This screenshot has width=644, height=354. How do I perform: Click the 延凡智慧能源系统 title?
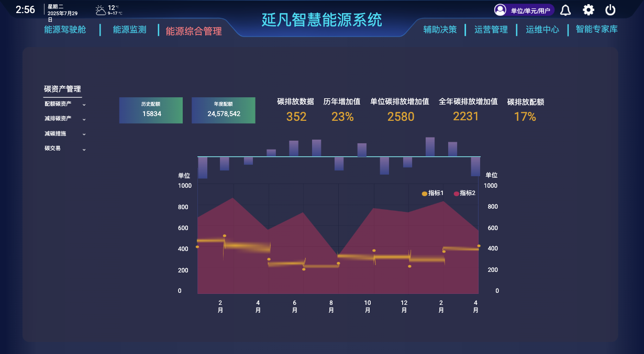[322, 20]
